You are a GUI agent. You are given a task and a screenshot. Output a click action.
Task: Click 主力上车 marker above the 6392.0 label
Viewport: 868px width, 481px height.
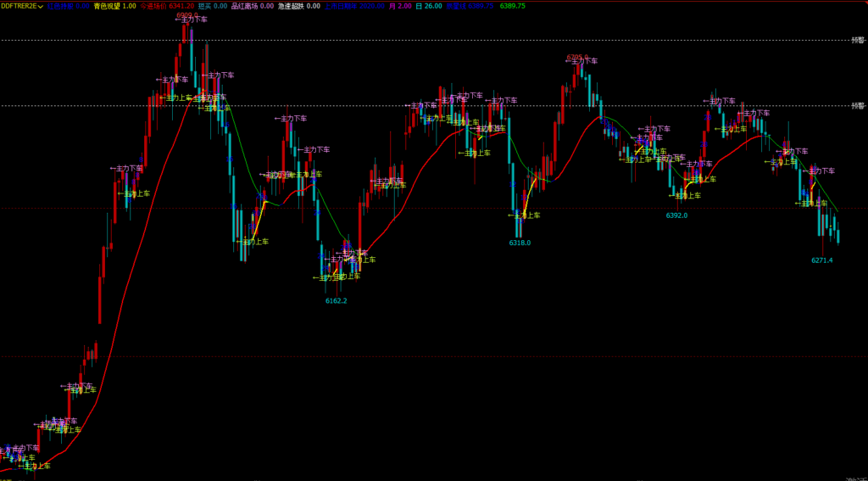coord(685,195)
